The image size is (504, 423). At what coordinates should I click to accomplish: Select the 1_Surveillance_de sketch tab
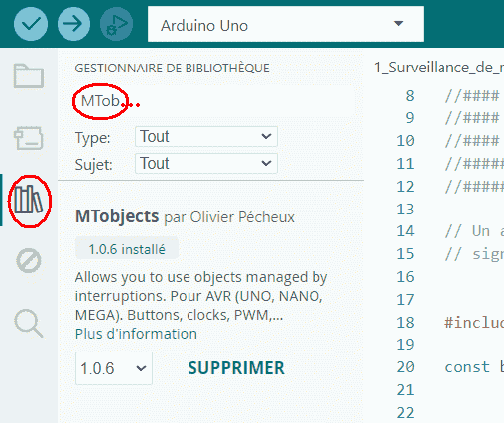pos(439,68)
